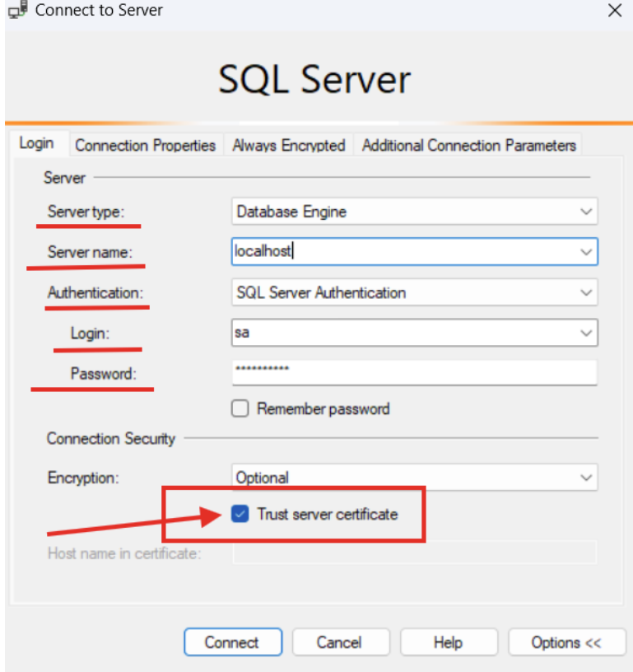The height and width of the screenshot is (672, 633).
Task: Click inside the Server name text showing localhost
Action: tap(263, 252)
